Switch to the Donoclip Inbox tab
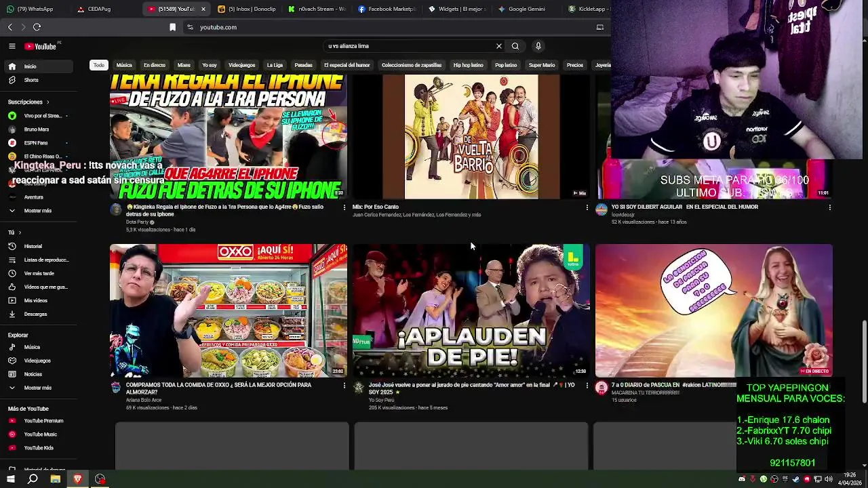Image resolution: width=868 pixels, height=488 pixels. 248,9
